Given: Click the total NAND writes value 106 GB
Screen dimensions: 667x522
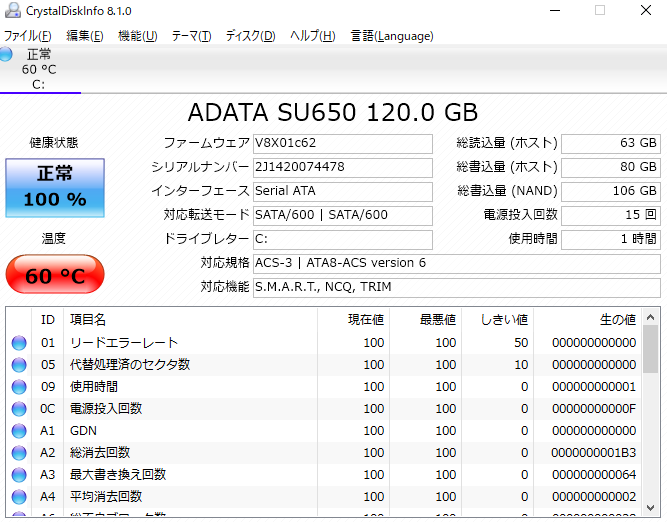Looking at the screenshot, I should tap(611, 191).
